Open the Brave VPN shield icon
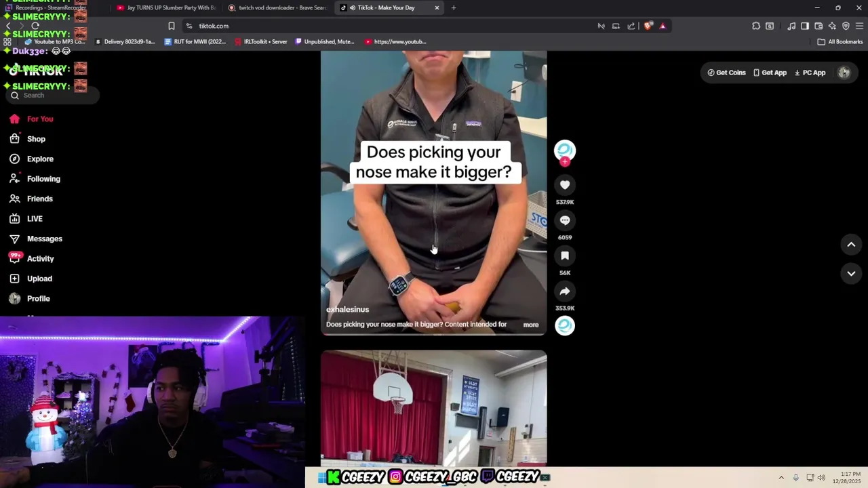Image resolution: width=868 pixels, height=488 pixels. pyautogui.click(x=846, y=26)
